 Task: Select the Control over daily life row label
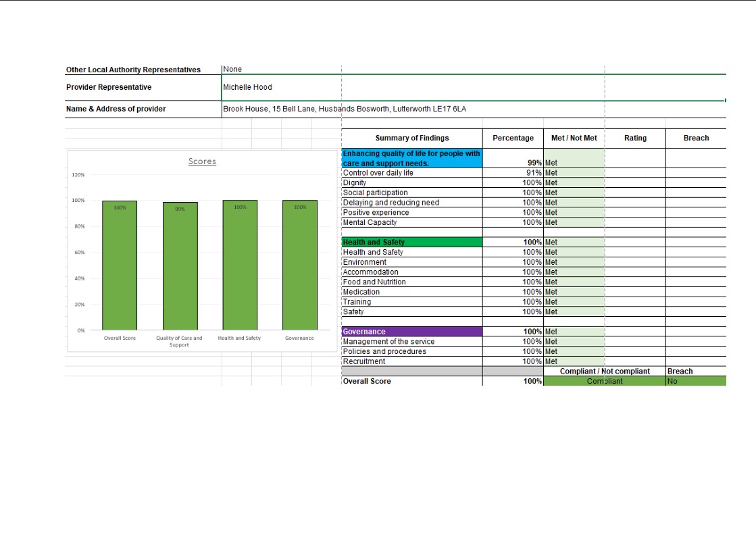tap(378, 173)
